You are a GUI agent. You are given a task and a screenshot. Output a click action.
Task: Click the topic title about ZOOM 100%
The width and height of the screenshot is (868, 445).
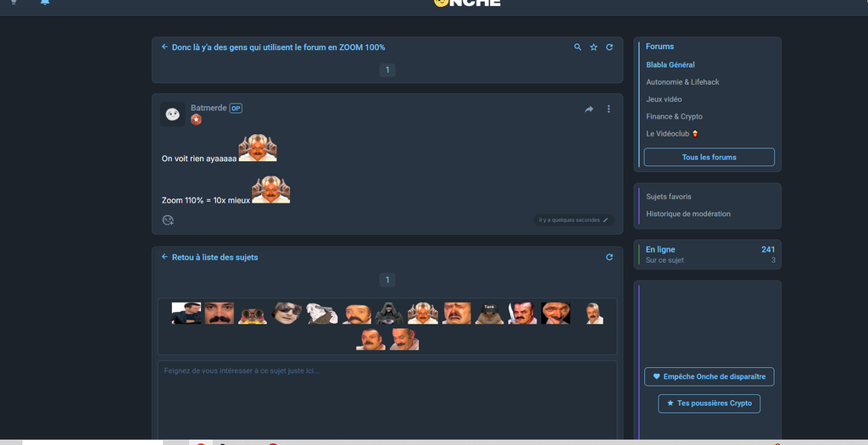[x=278, y=47]
